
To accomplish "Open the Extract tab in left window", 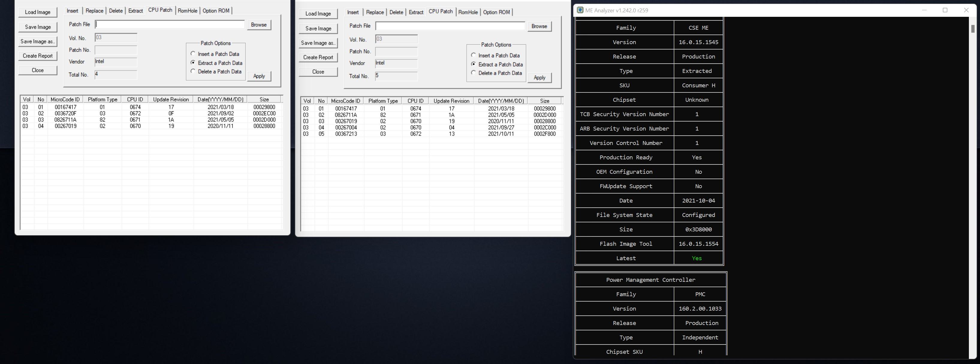I will click(x=135, y=11).
